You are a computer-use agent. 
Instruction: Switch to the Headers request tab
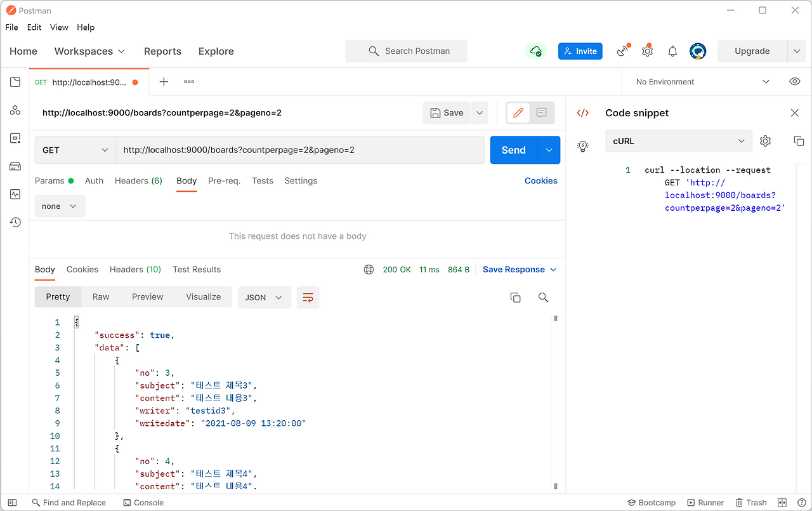138,180
